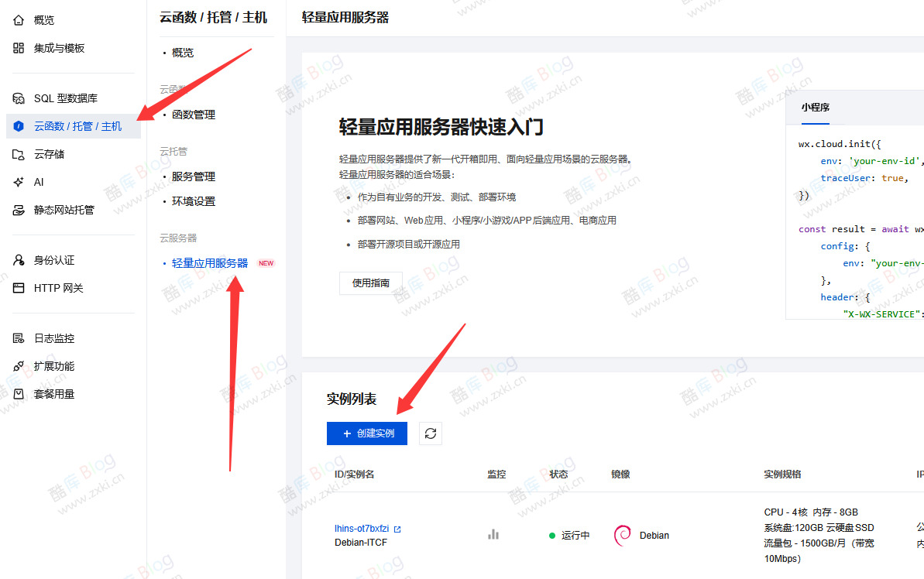Select 云函数 / 托管 / 主机 sidebar item
924x579 pixels.
[x=73, y=126]
